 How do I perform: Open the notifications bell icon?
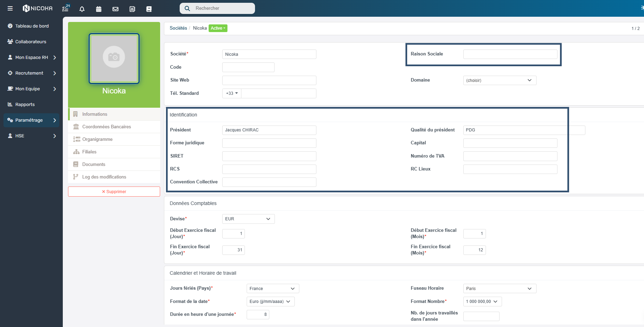coord(82,9)
